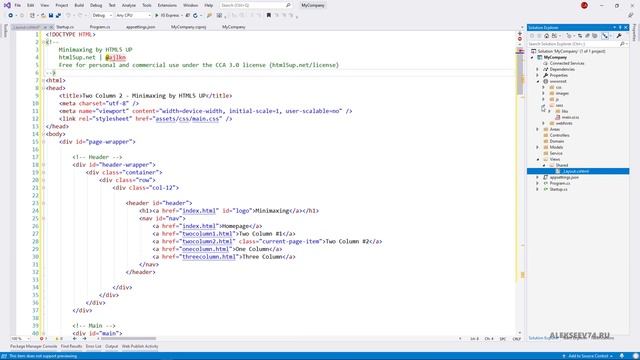Screen dimensions: 640x360
Task: Click the threecolumn.html href link
Action: [209, 257]
